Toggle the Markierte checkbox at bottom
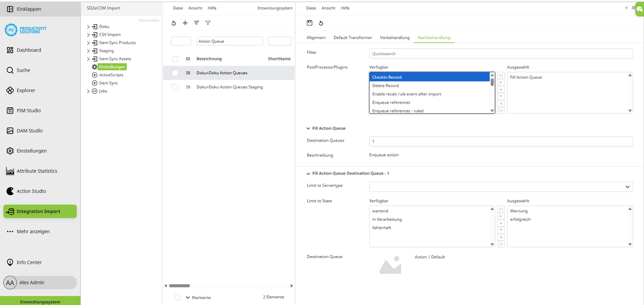Screen dimensions: 644x305 [178, 297]
